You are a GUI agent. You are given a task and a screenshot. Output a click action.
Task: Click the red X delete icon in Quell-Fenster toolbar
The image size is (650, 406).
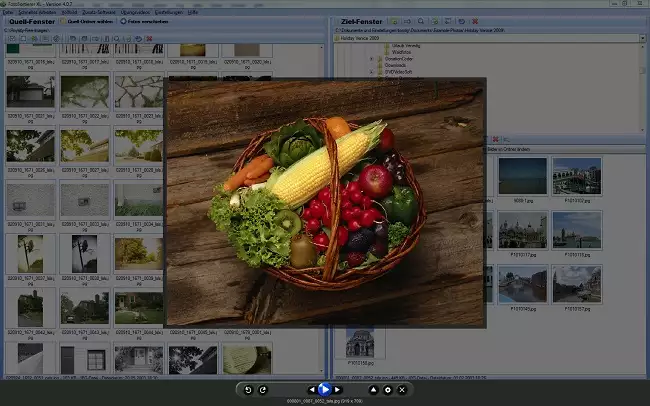[149, 39]
